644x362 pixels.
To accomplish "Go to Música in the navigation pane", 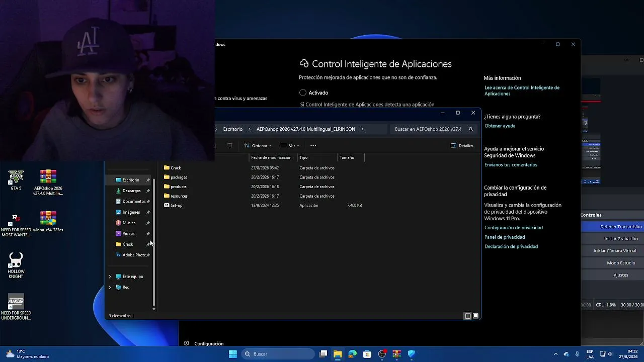I will 130,223.
